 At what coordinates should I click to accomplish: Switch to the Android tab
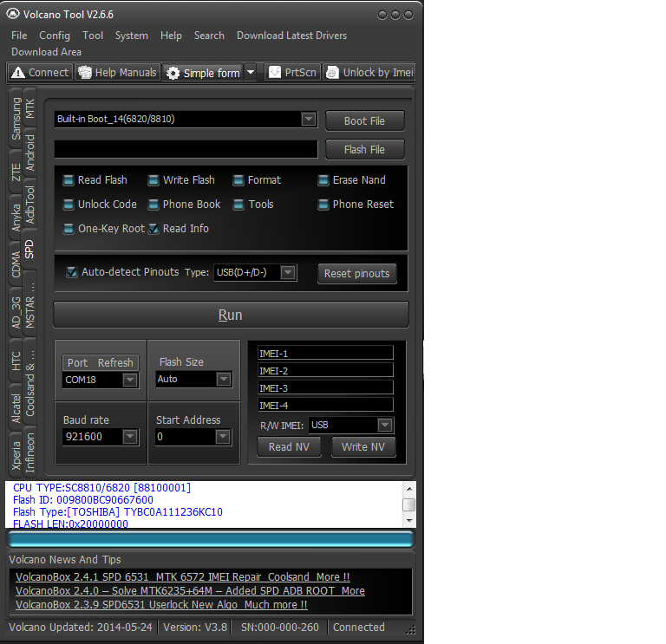tap(29, 153)
